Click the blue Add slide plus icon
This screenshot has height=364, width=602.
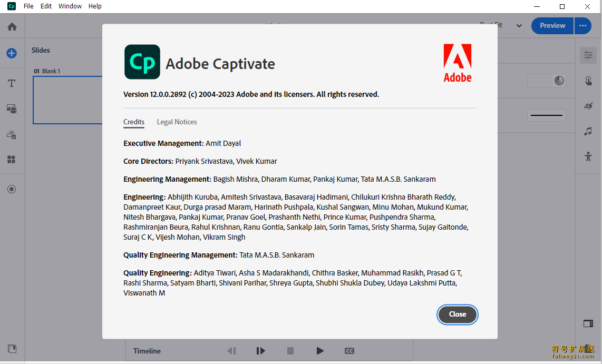pos(12,53)
